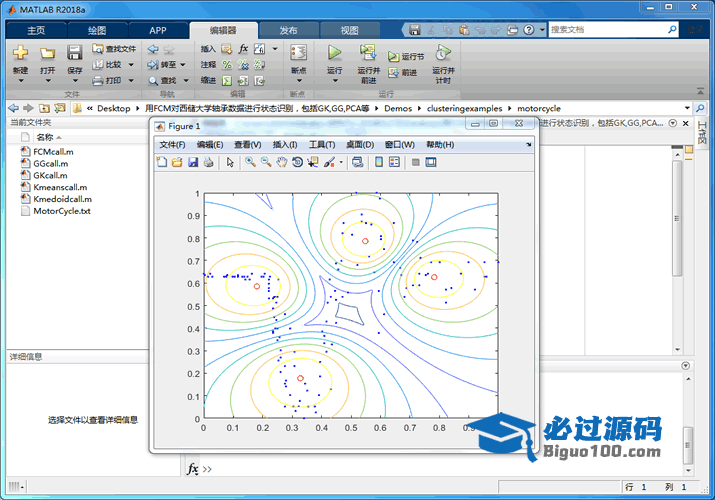This screenshot has width=715, height=500.
Task: Open FCMcall.m in file list
Action: [x=53, y=152]
